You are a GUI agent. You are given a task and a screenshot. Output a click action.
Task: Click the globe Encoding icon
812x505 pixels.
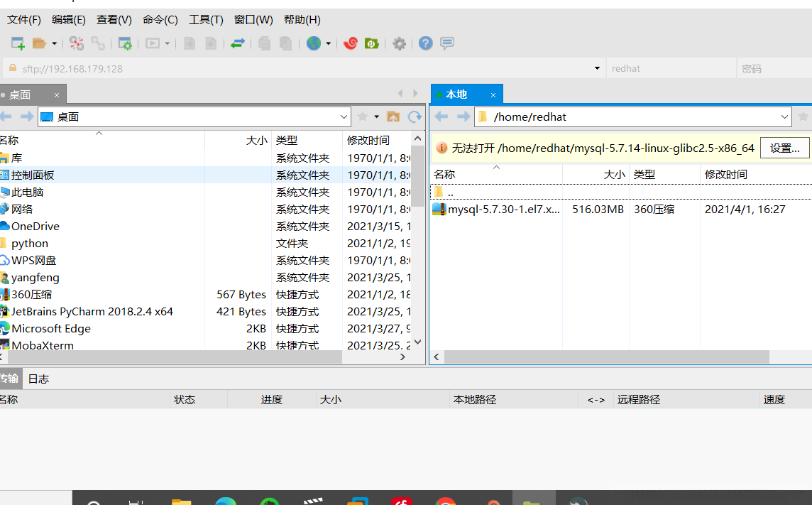[313, 43]
